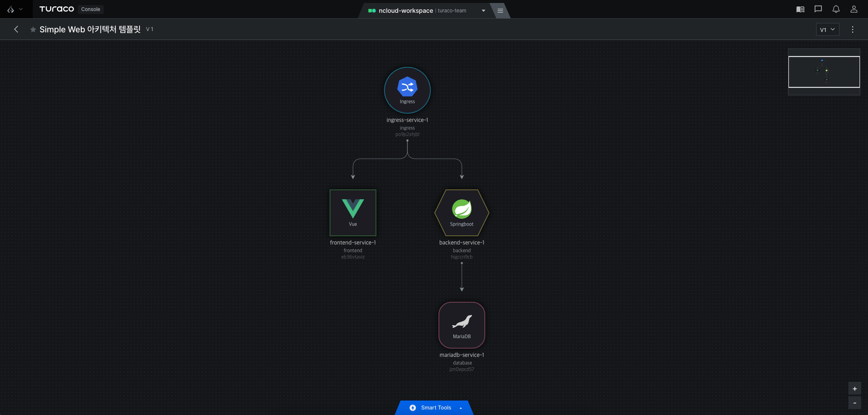
Task: Open the documentation book icon
Action: click(800, 9)
